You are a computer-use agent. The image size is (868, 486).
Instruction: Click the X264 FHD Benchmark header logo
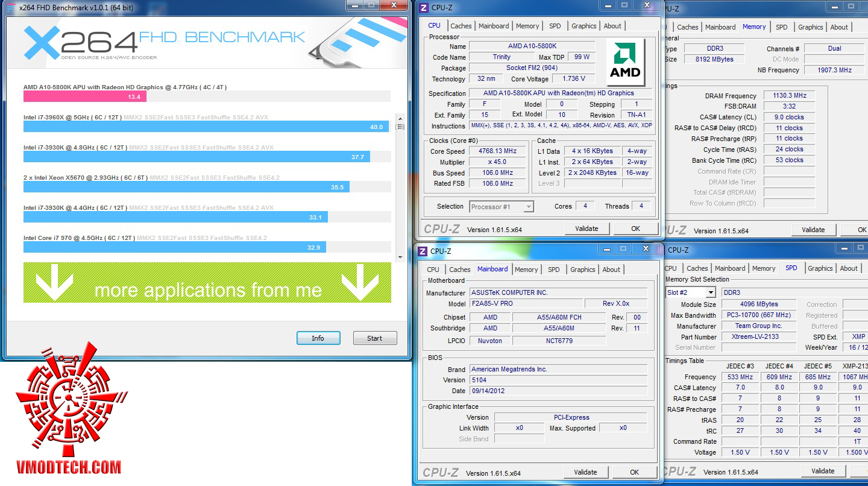[164, 42]
